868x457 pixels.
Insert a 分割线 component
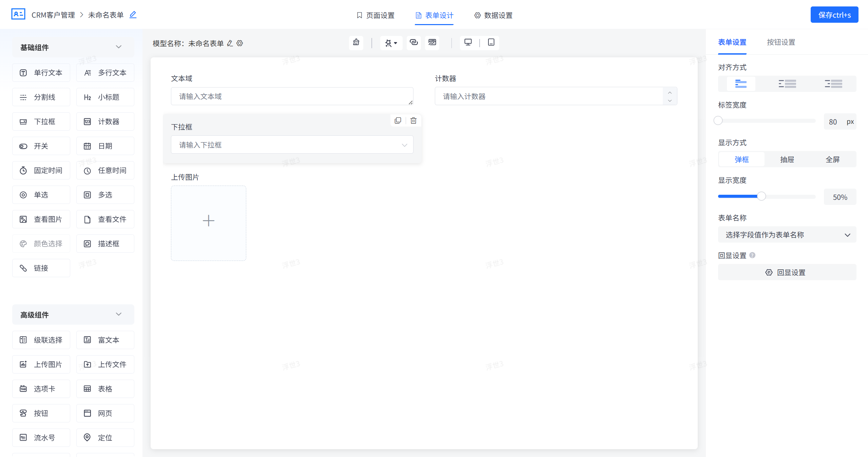point(41,97)
